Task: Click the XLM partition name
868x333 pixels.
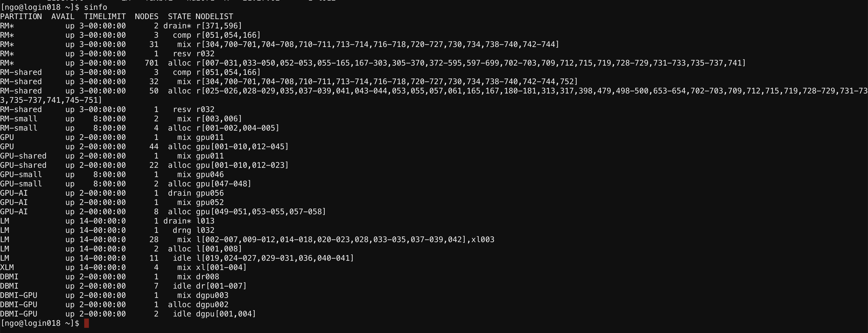Action: [x=7, y=267]
